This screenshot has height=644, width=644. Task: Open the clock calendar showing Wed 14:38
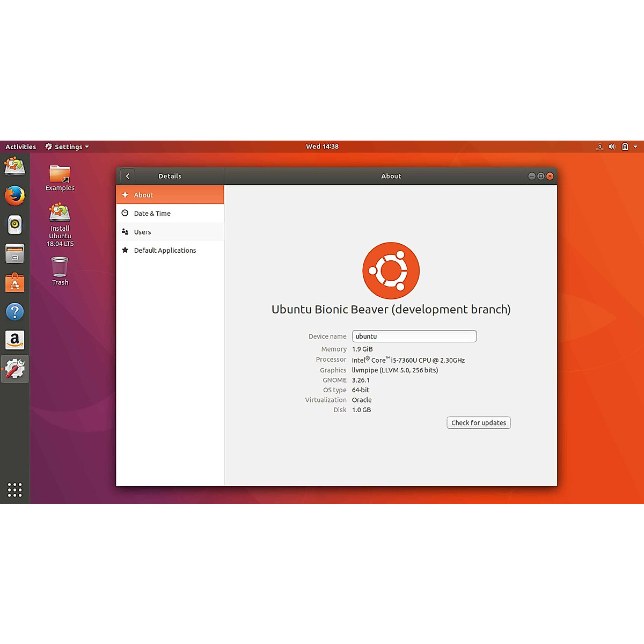pos(322,147)
